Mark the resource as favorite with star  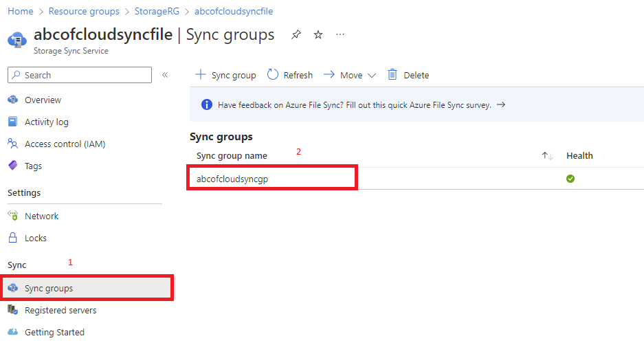[318, 35]
